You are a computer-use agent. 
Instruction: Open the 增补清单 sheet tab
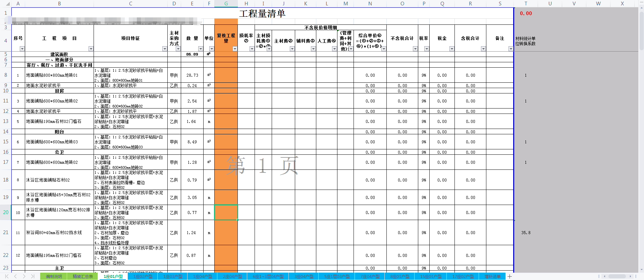tap(492, 276)
